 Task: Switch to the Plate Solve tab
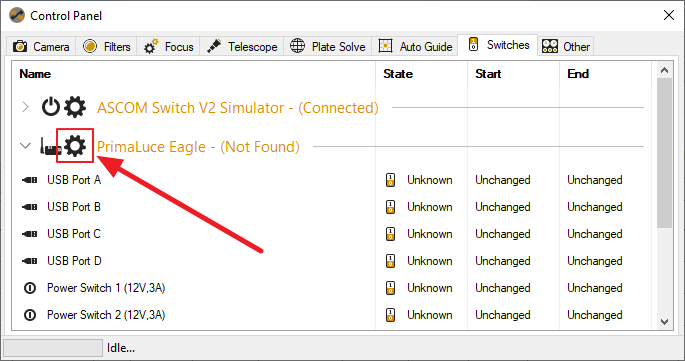(x=328, y=46)
